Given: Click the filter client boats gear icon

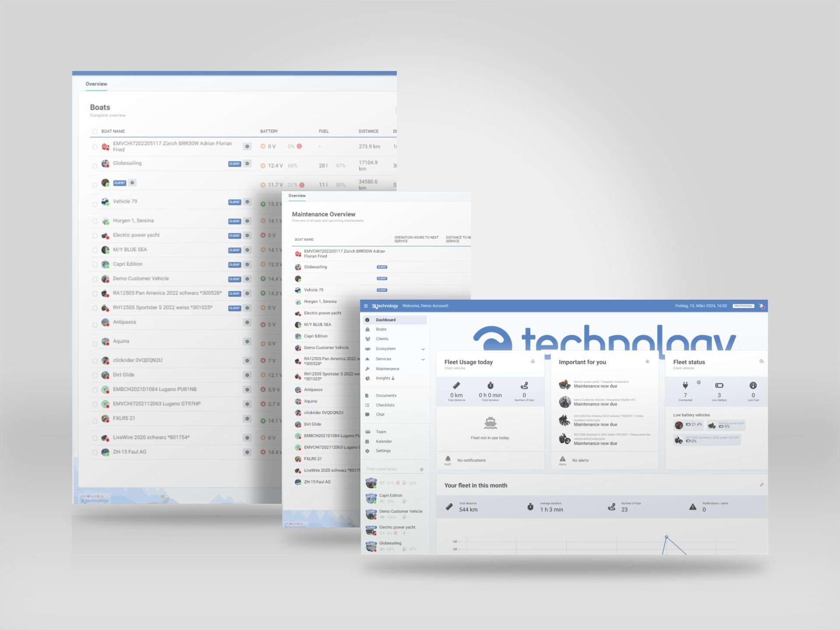Looking at the screenshot, I should [421, 469].
